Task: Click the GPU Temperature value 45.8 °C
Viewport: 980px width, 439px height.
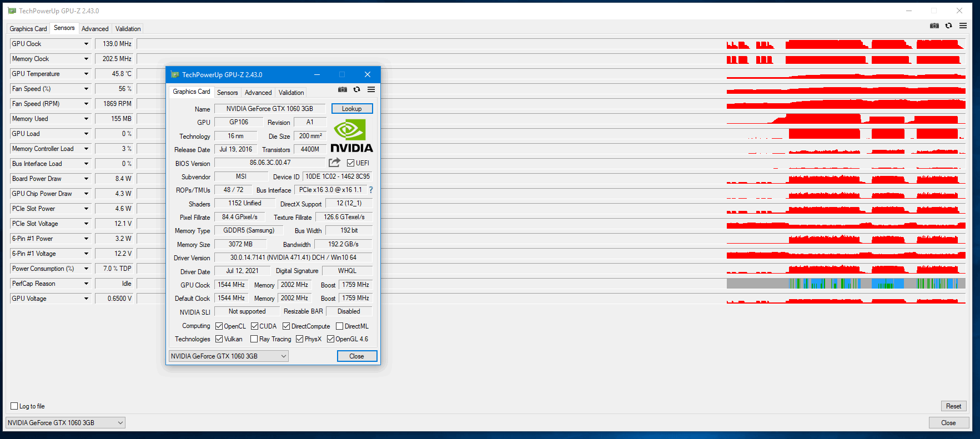Action: point(114,74)
